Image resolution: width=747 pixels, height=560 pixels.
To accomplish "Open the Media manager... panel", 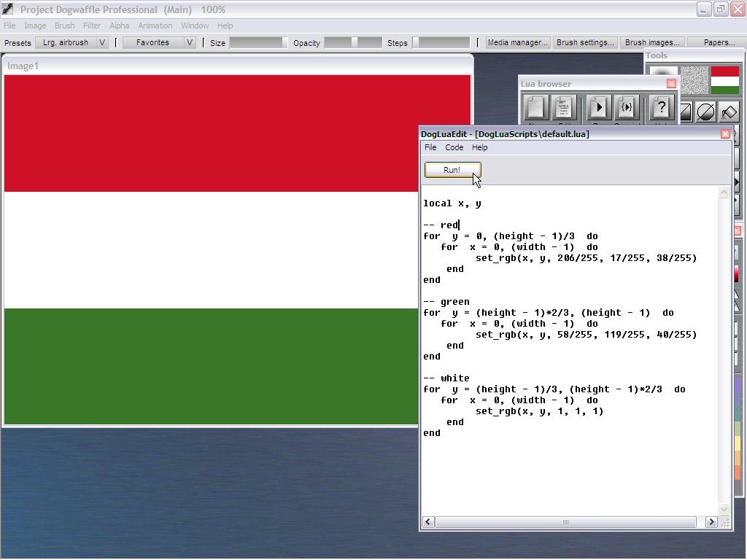I will pos(518,42).
